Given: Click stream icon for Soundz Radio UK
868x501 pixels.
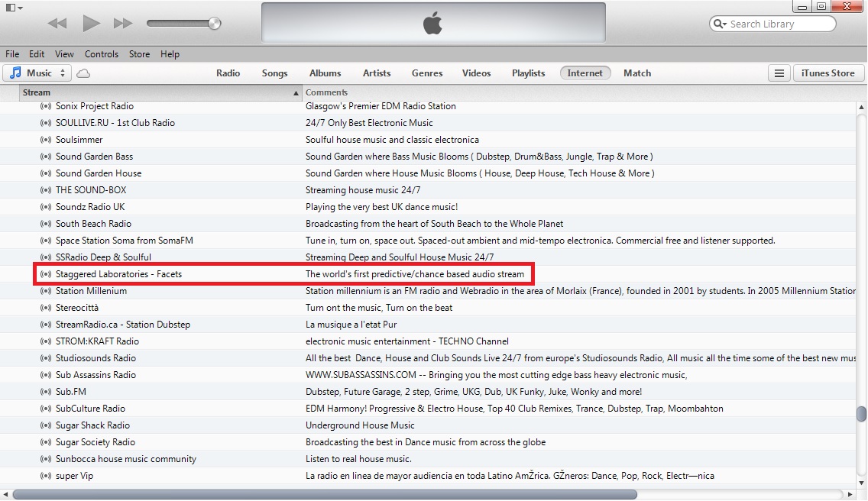Looking at the screenshot, I should click(x=46, y=206).
